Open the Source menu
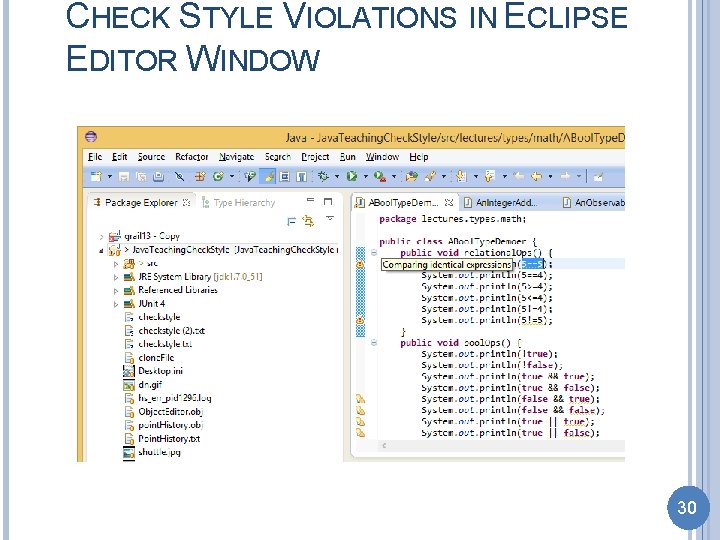The height and width of the screenshot is (540, 720). (151, 157)
